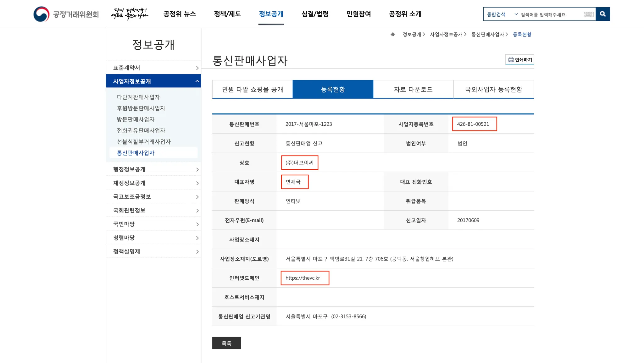Screen dimensions: 644x363
Task: Open the 심결/법령 top menu
Action: pos(315,14)
